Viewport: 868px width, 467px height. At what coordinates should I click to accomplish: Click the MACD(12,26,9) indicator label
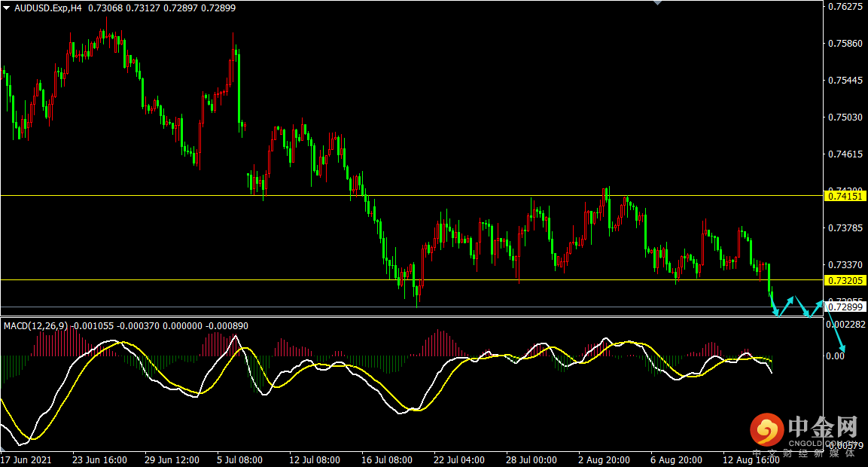(36, 326)
